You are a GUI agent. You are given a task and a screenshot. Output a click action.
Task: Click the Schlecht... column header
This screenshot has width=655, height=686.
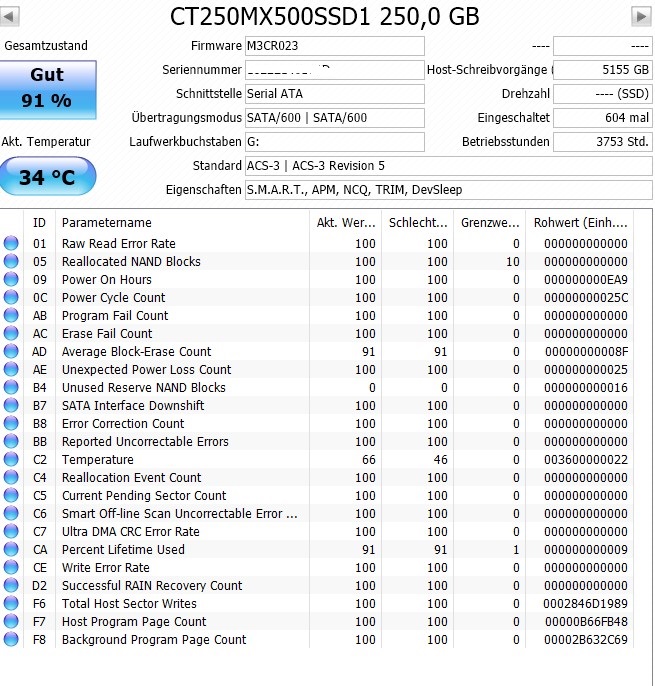[418, 223]
